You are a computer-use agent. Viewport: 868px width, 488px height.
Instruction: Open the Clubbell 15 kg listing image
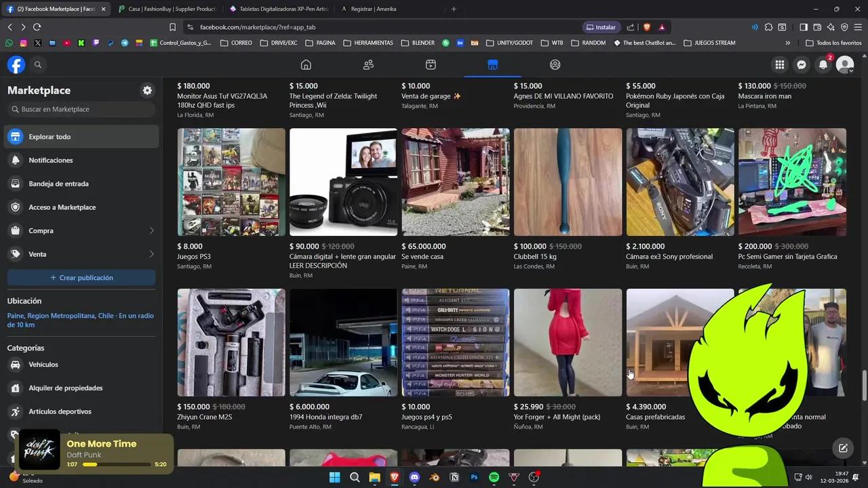tap(568, 182)
